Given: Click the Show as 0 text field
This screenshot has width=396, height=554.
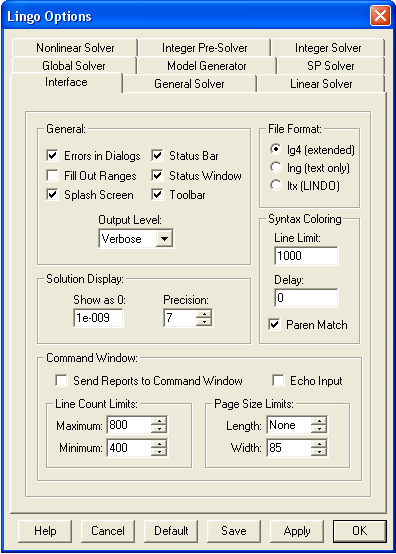Looking at the screenshot, I should [98, 318].
